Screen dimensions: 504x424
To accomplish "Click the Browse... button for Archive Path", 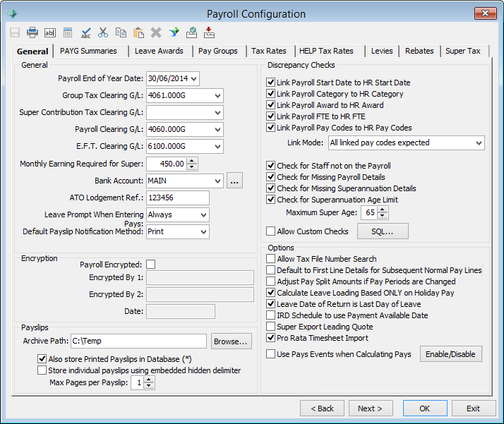I will (231, 341).
